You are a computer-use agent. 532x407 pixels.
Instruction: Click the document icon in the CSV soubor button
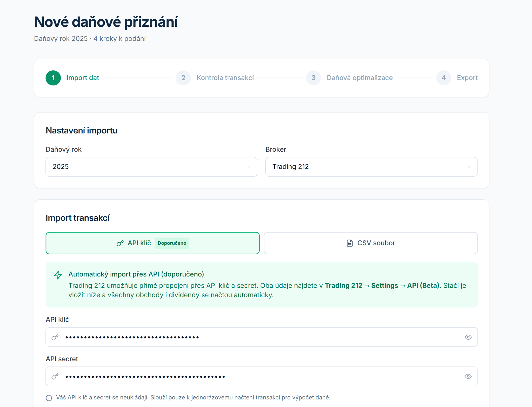pos(349,243)
